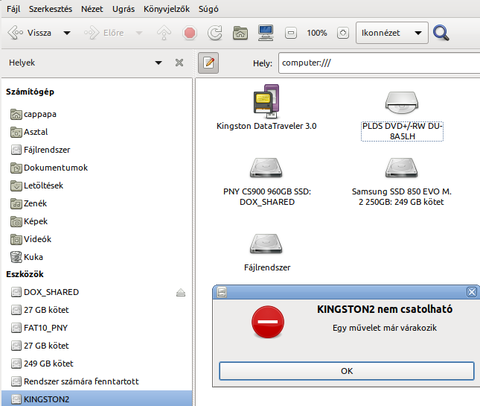
Task: Select cappapa home folder in sidebar
Action: click(x=97, y=114)
